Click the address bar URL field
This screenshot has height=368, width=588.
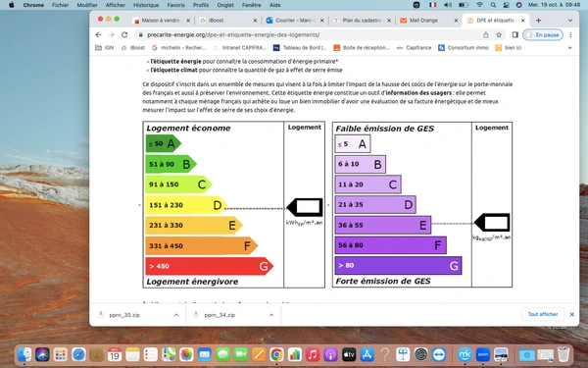[x=309, y=35]
